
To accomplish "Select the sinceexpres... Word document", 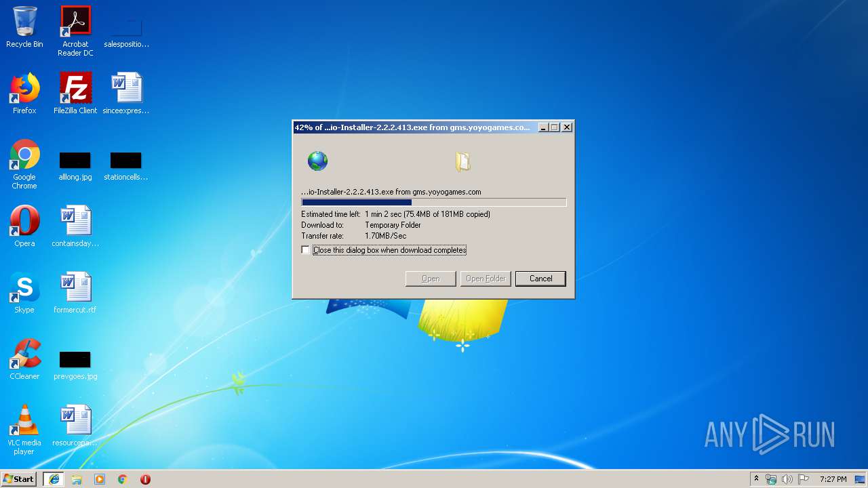I will (126, 94).
